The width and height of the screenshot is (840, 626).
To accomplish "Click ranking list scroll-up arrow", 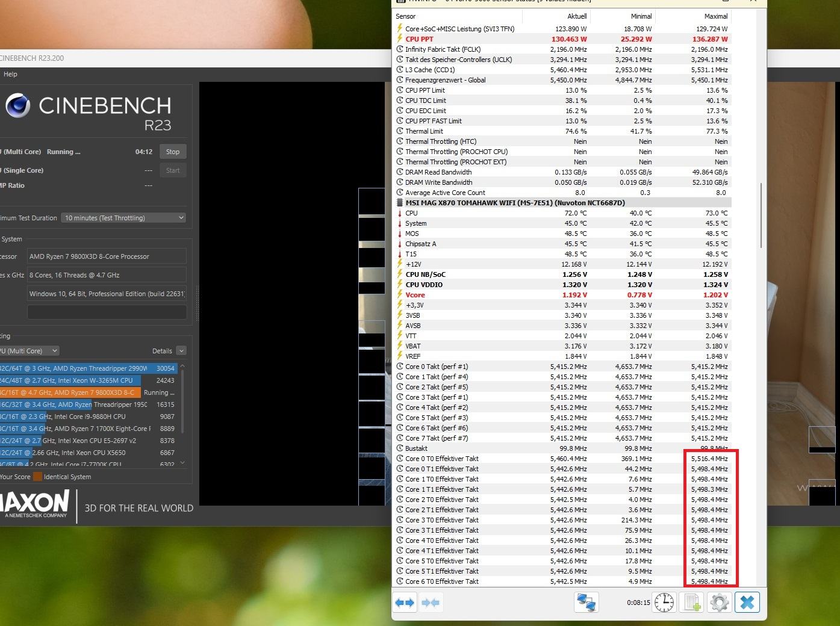I will (182, 367).
